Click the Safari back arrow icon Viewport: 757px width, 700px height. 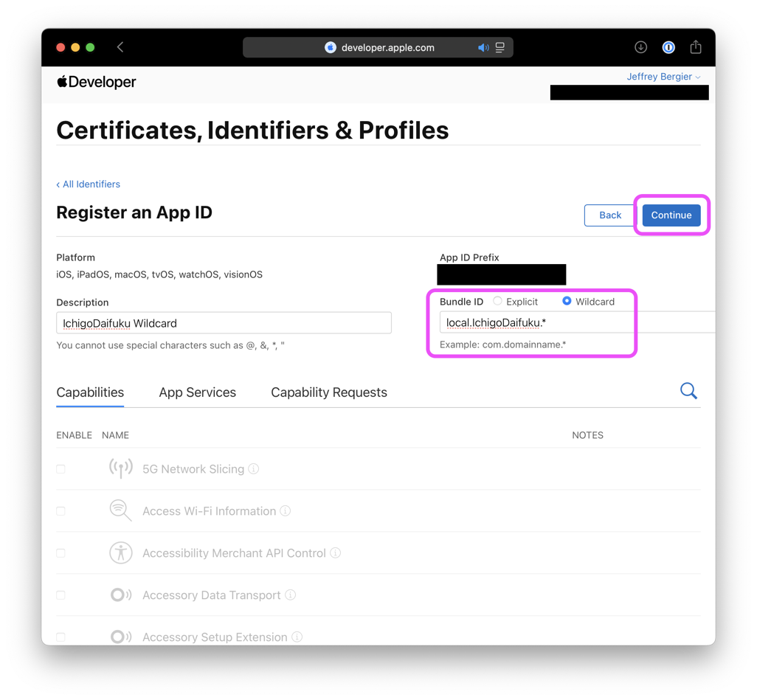[x=120, y=47]
